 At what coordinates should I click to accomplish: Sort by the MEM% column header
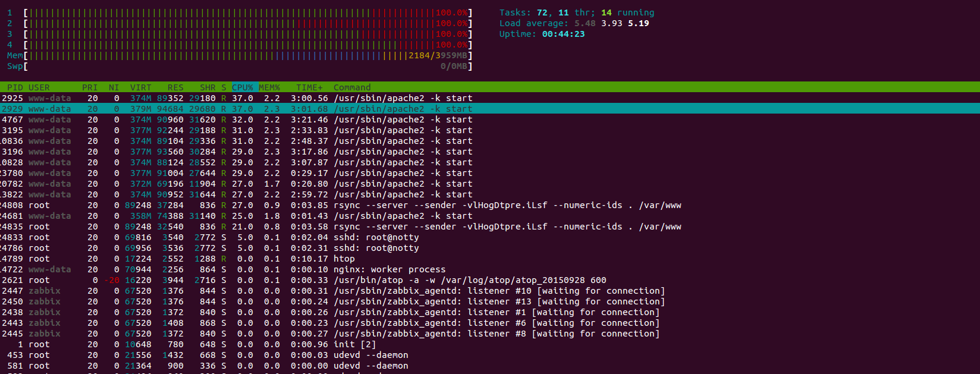pyautogui.click(x=269, y=87)
